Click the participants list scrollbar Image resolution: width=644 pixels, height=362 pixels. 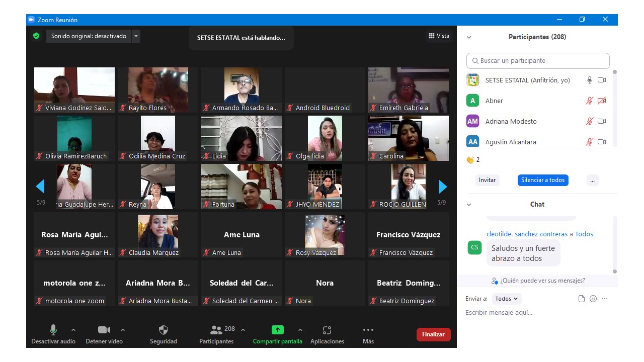614,108
